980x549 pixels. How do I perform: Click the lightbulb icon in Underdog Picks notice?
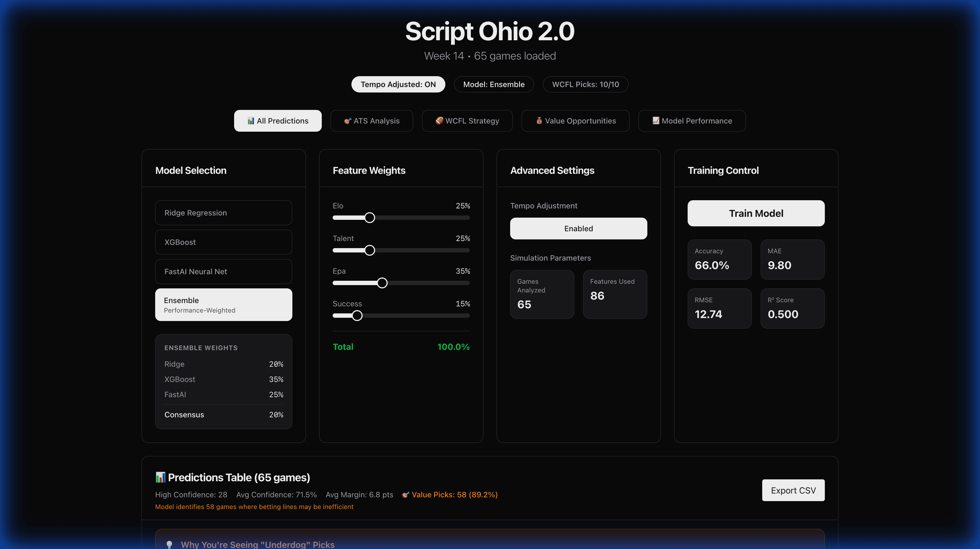(169, 544)
